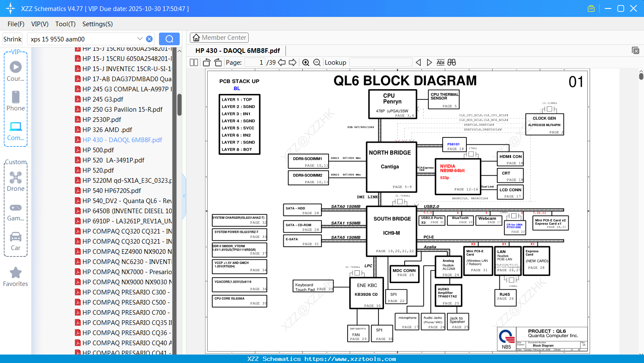This screenshot has height=363, width=644.
Task: Click the page number input field
Action: tap(255, 63)
